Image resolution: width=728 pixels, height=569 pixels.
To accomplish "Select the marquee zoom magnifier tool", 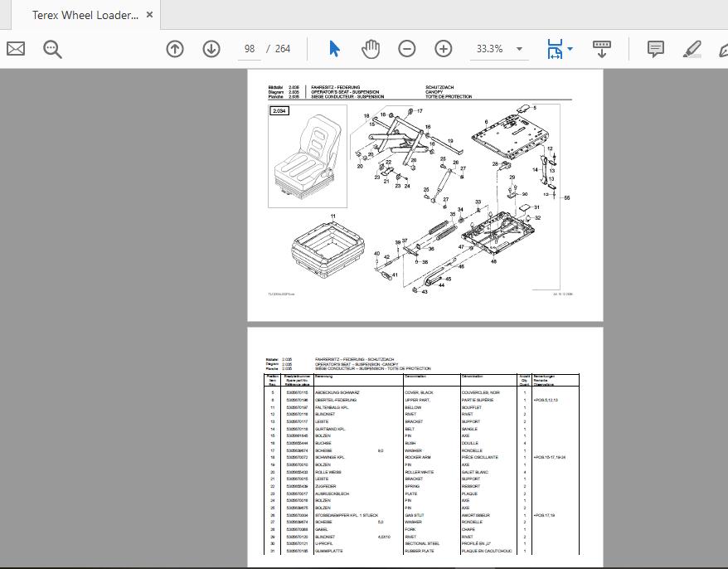I will tap(51, 49).
